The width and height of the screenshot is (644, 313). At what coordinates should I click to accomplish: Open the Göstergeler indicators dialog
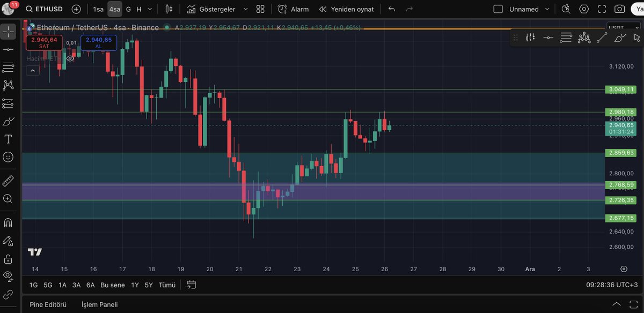tap(210, 9)
